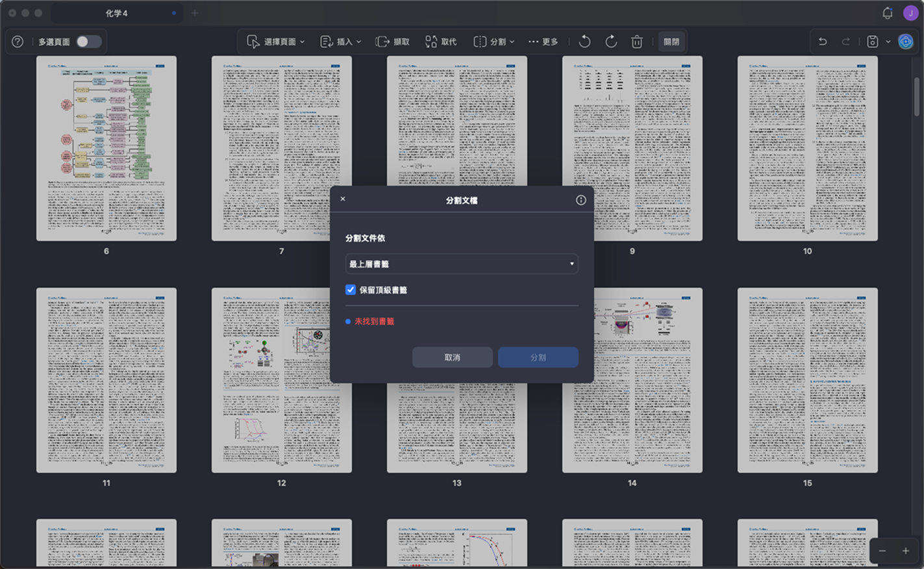The height and width of the screenshot is (569, 924).
Task: Select page 10 thumbnail
Action: [x=808, y=148]
